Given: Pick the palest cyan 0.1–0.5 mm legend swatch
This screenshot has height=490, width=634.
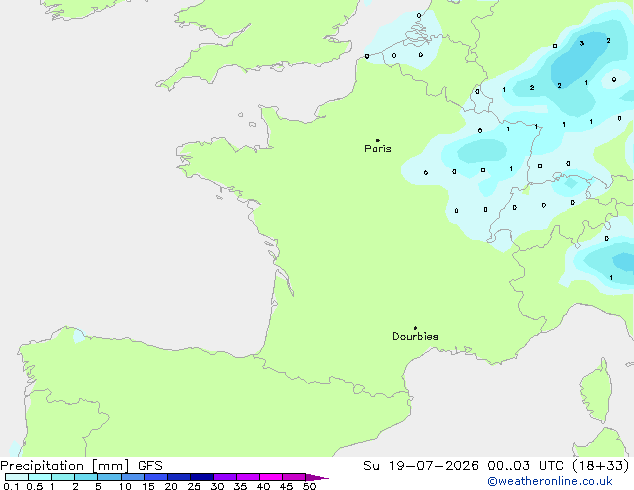Looking at the screenshot, I should coord(17,477).
